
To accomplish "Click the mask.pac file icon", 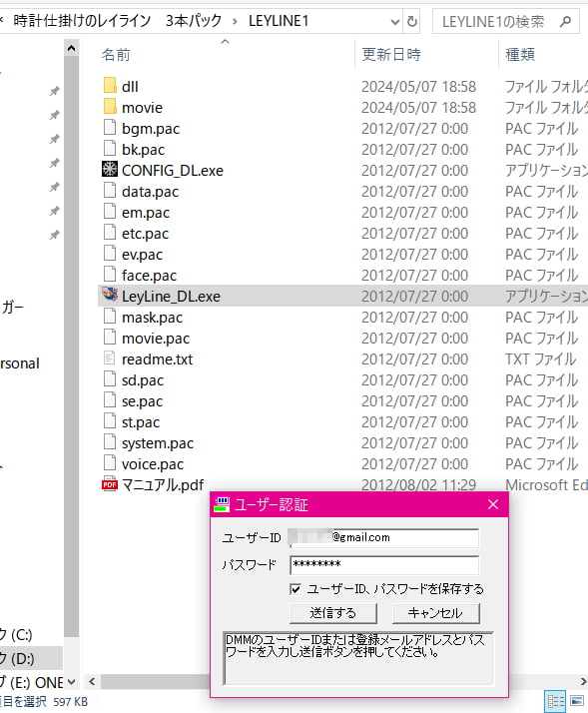I will [x=110, y=316].
